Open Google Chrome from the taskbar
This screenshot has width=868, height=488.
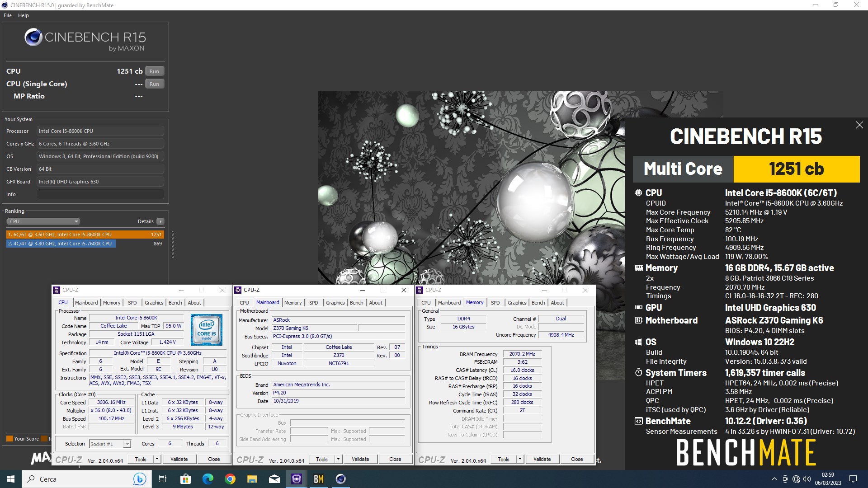click(x=230, y=479)
